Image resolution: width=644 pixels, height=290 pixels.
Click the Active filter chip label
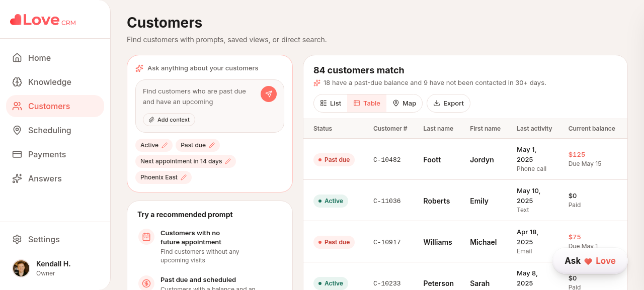click(149, 145)
